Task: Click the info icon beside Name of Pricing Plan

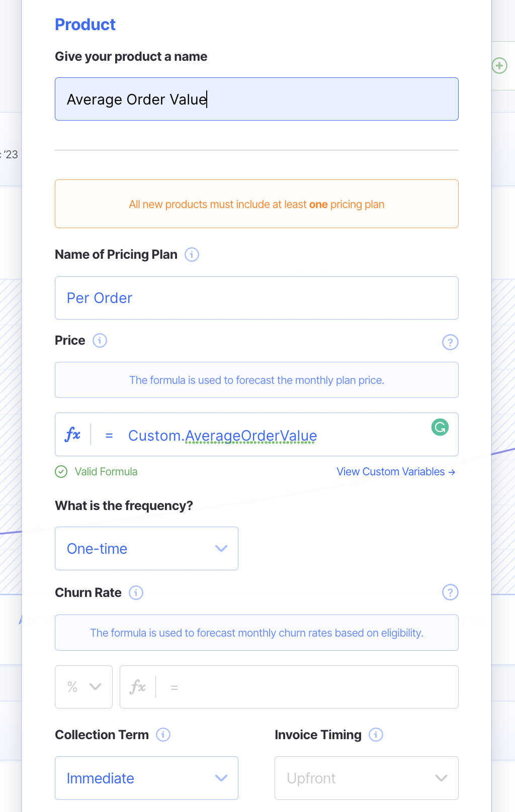Action: coord(192,255)
